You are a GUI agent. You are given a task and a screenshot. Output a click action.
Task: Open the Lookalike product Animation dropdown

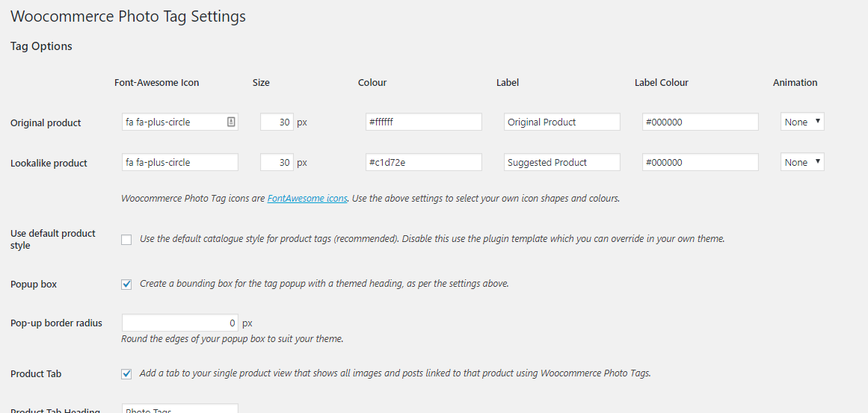802,163
